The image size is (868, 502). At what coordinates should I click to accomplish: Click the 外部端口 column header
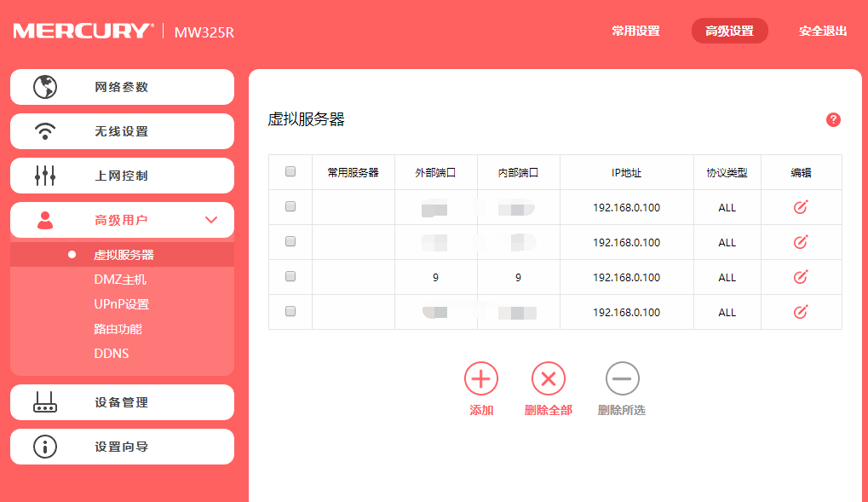point(435,172)
